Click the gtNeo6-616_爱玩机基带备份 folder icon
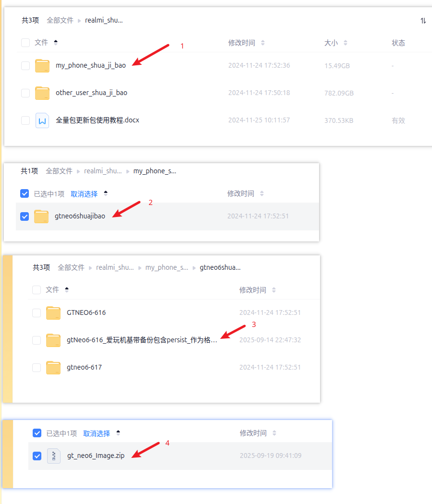 53,340
